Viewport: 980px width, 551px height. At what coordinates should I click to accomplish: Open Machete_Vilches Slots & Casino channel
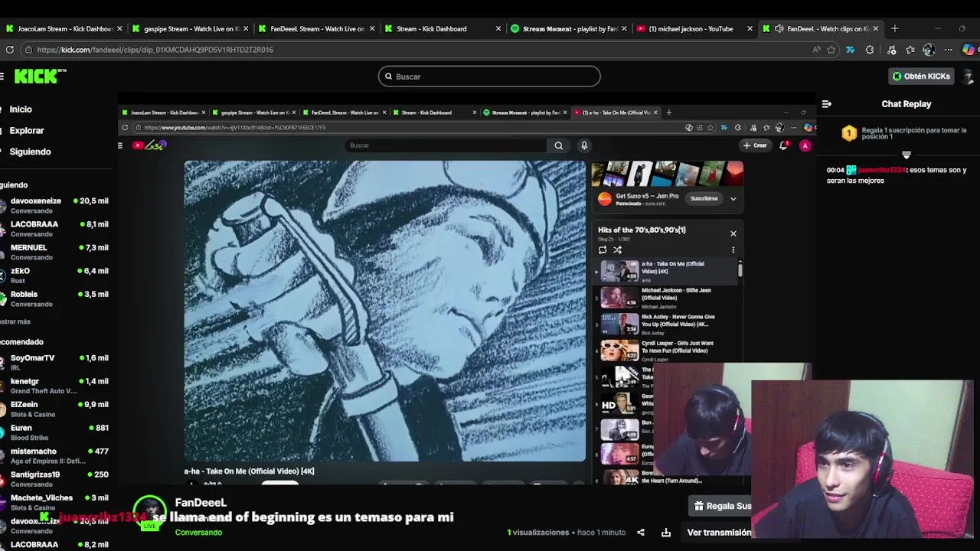pyautogui.click(x=55, y=502)
